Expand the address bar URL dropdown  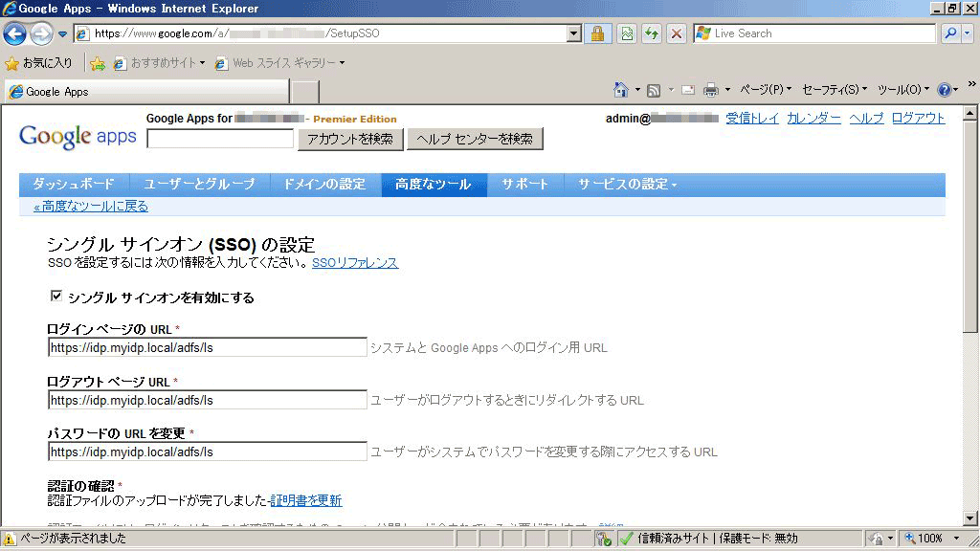[574, 33]
